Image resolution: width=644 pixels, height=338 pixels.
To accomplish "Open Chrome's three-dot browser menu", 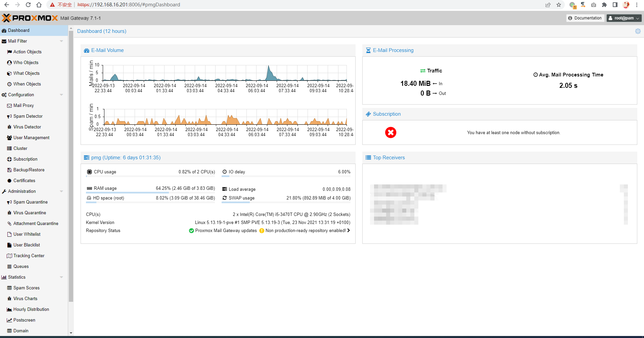I will pos(637,5).
